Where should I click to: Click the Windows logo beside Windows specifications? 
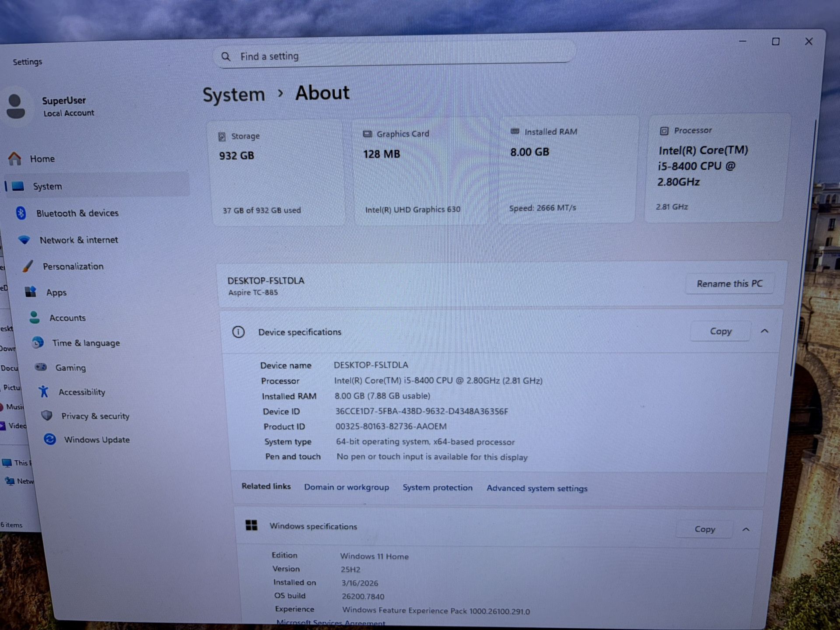click(252, 525)
